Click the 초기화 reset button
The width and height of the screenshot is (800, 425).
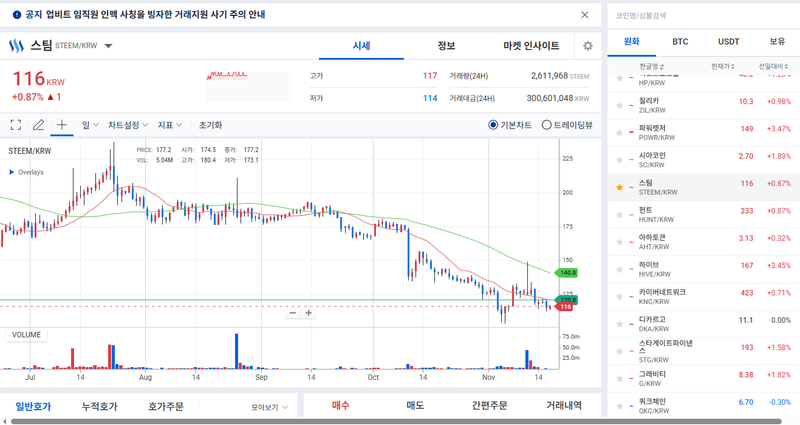click(210, 125)
